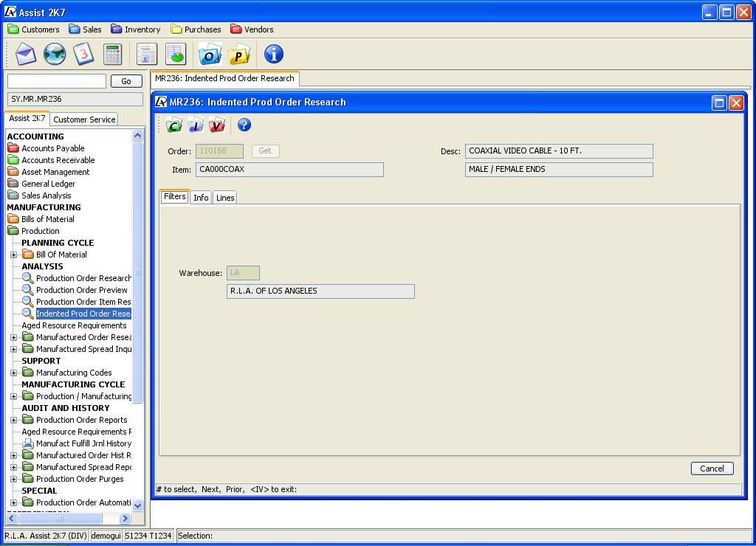
Task: Open the blue information icon
Action: coord(273,54)
